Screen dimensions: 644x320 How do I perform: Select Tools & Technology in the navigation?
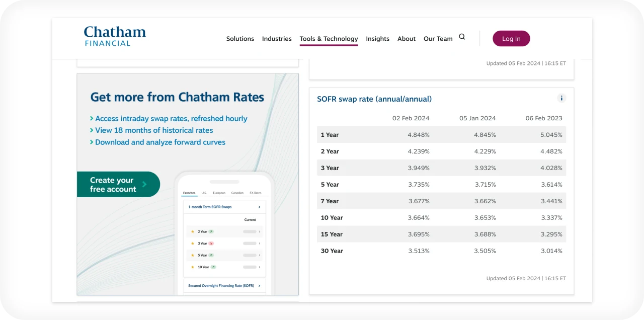click(329, 39)
